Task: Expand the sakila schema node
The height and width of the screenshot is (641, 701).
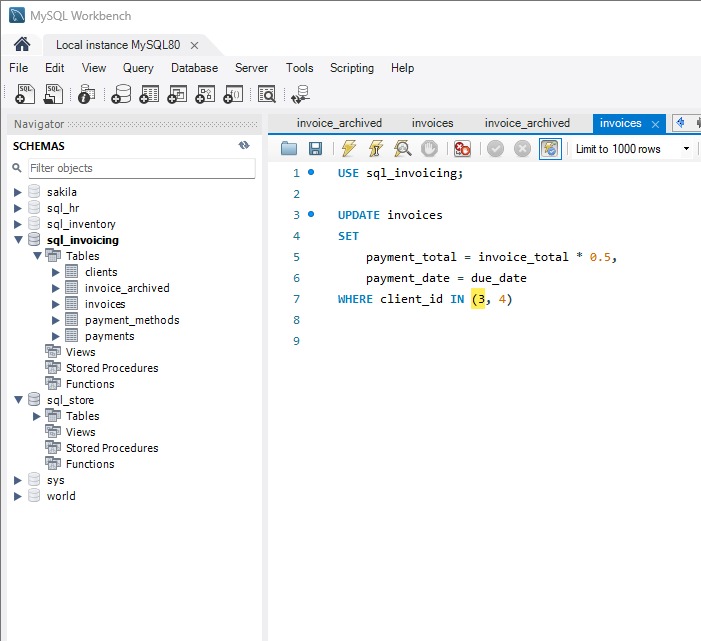Action: point(18,192)
